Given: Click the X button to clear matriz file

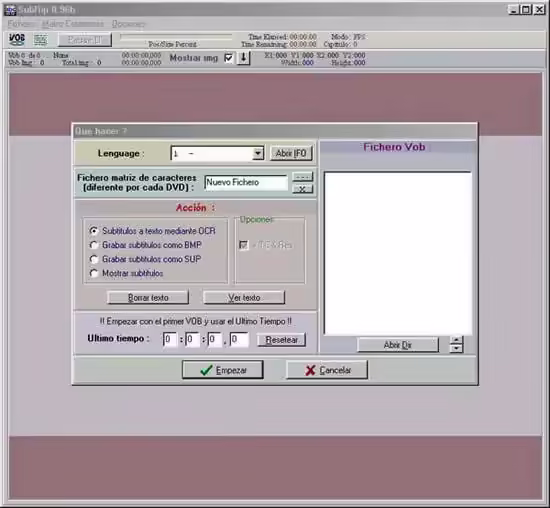Looking at the screenshot, I should point(302,189).
